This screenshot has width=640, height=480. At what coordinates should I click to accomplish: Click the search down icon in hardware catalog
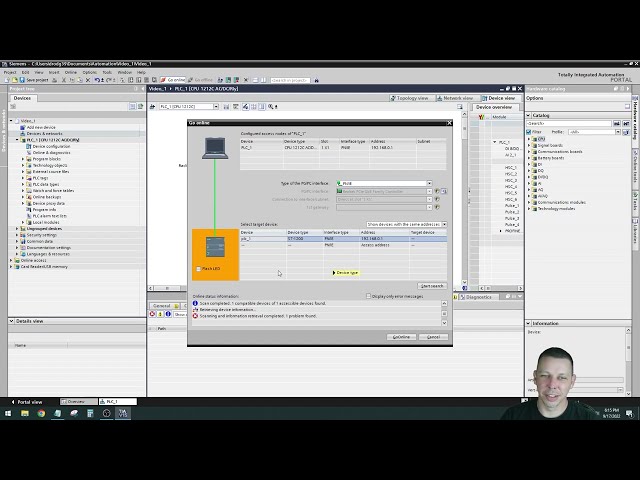[x=617, y=123]
